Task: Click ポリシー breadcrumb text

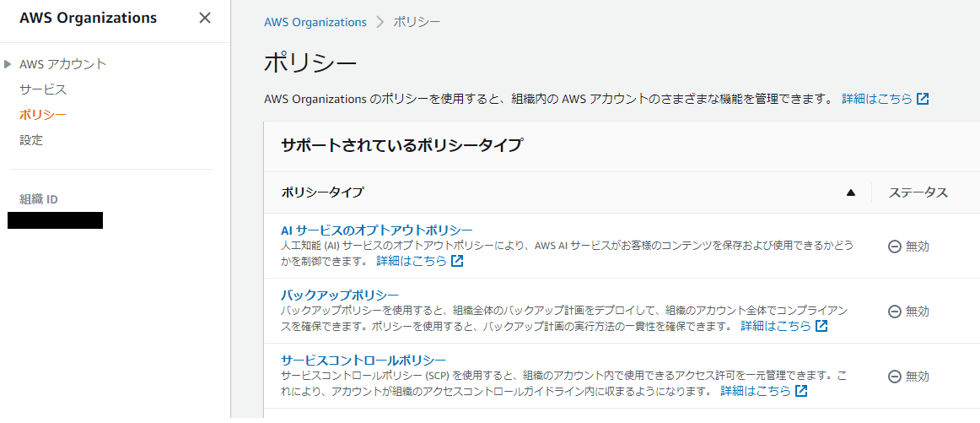Action: tap(417, 22)
